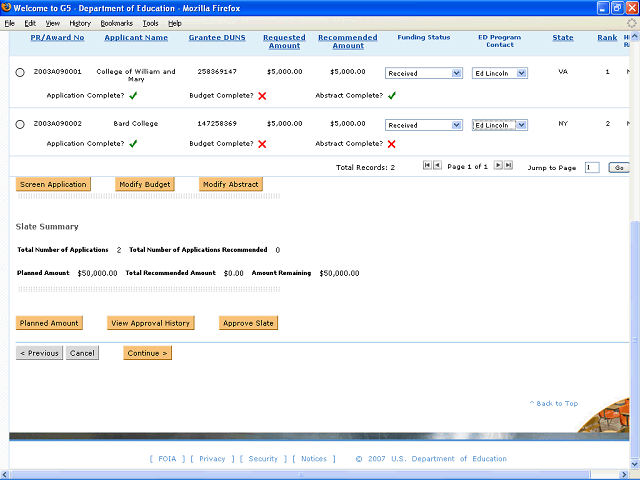Go to last page icon
The width and height of the screenshot is (640, 480).
pyautogui.click(x=508, y=165)
